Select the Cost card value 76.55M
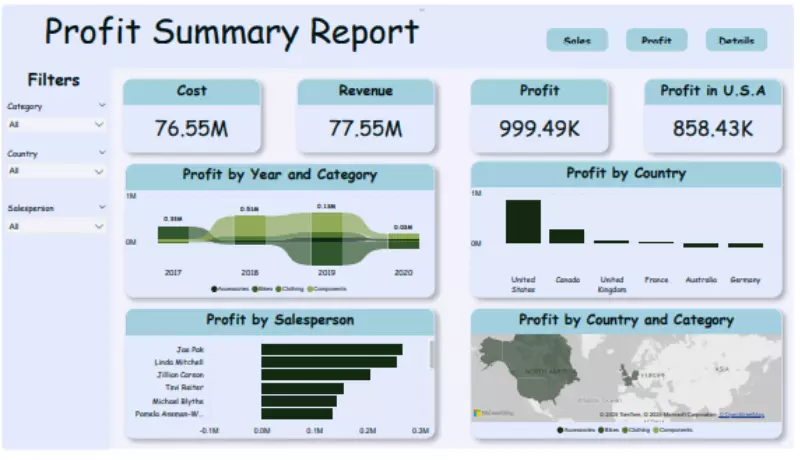Viewport: 800px width, 460px height. click(x=191, y=129)
